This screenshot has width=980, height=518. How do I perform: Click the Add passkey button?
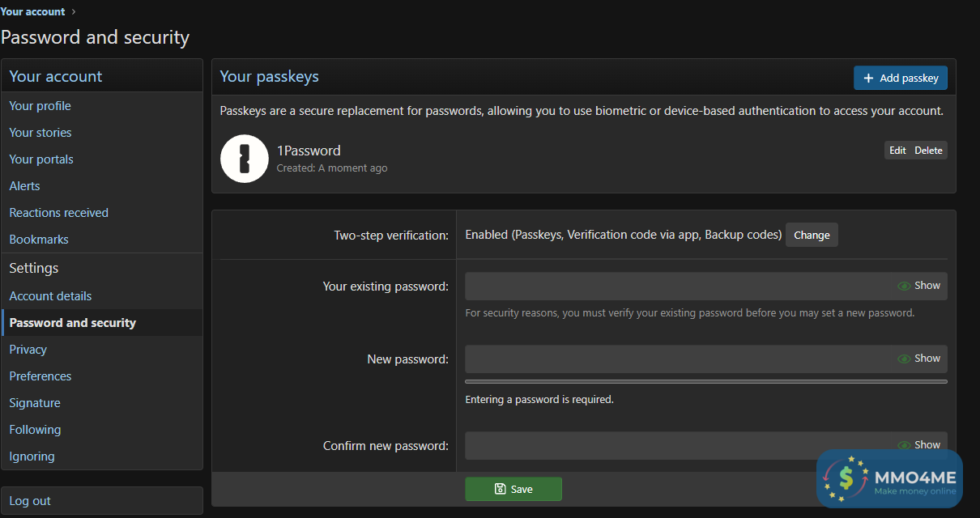[900, 78]
